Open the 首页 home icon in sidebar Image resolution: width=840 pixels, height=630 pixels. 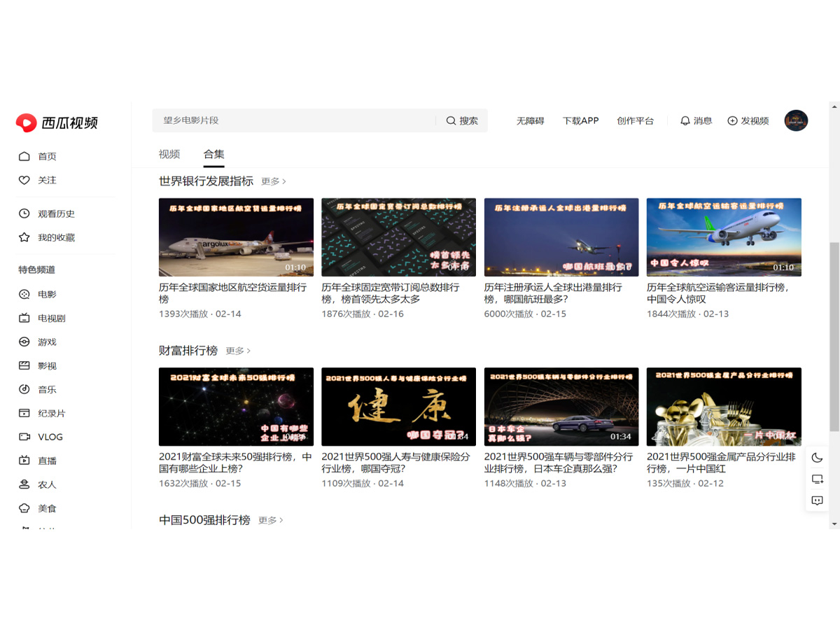pos(24,156)
